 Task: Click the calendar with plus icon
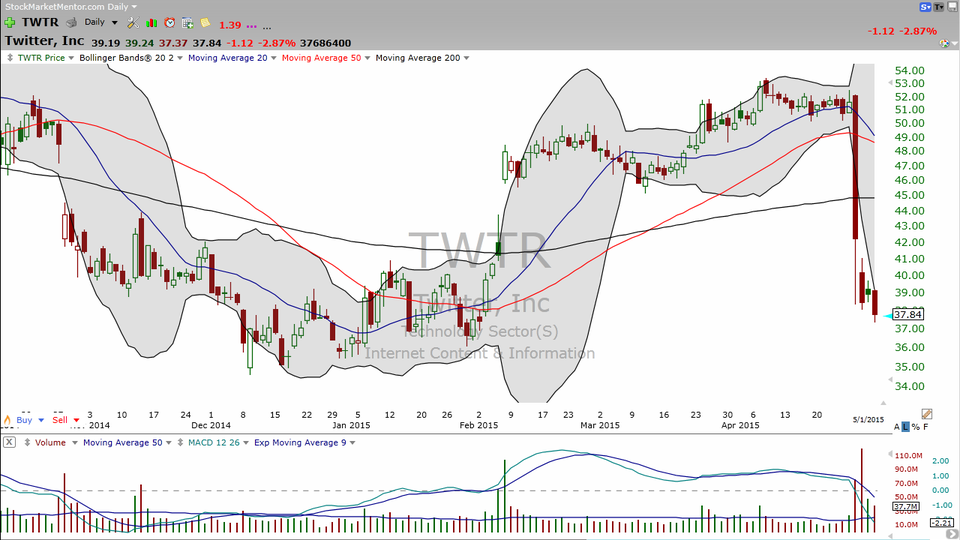coord(188,23)
